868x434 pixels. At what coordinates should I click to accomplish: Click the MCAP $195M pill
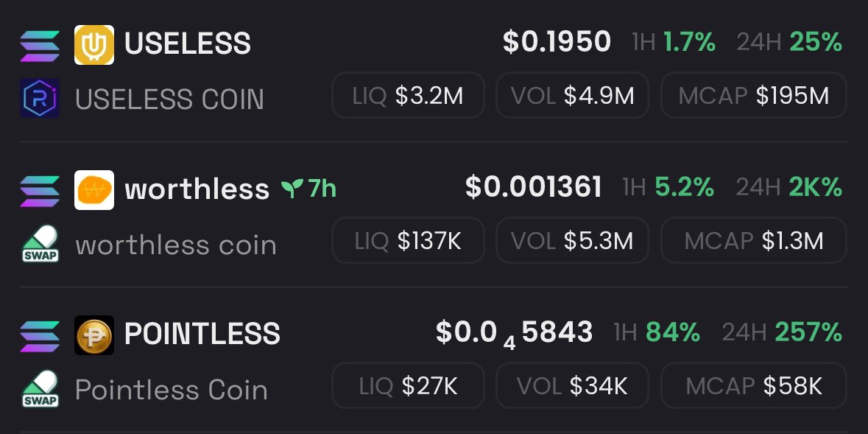[753, 95]
